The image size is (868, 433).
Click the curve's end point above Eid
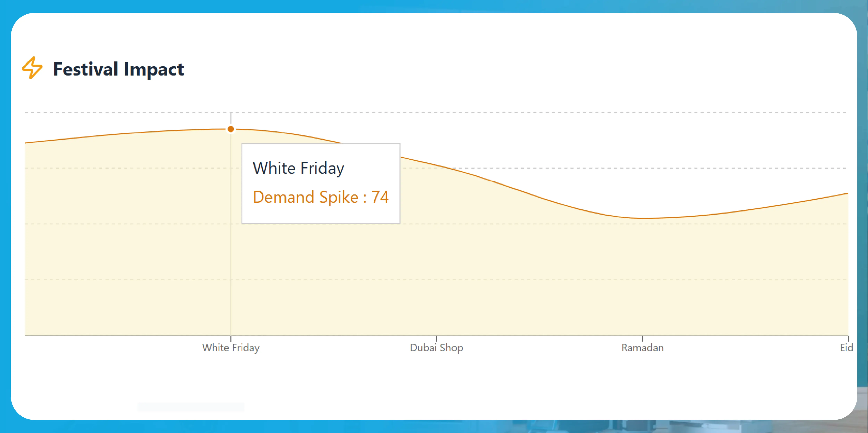coord(848,193)
